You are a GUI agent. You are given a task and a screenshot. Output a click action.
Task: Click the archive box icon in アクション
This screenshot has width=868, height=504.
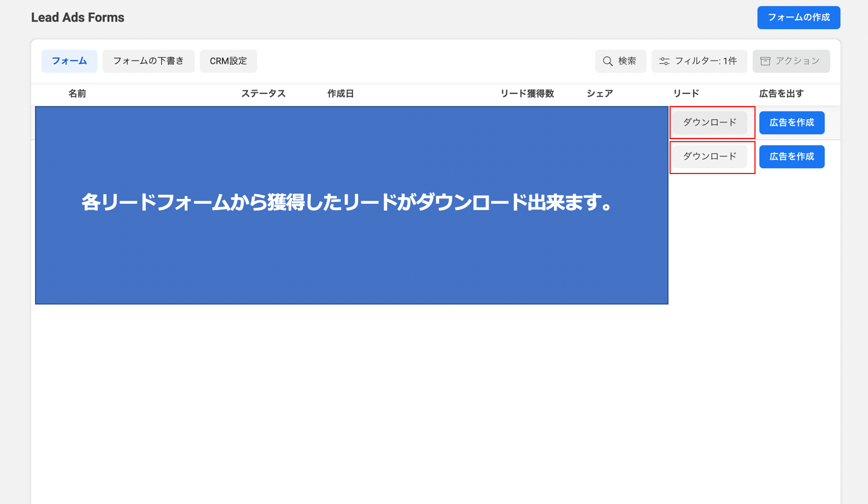tap(765, 62)
